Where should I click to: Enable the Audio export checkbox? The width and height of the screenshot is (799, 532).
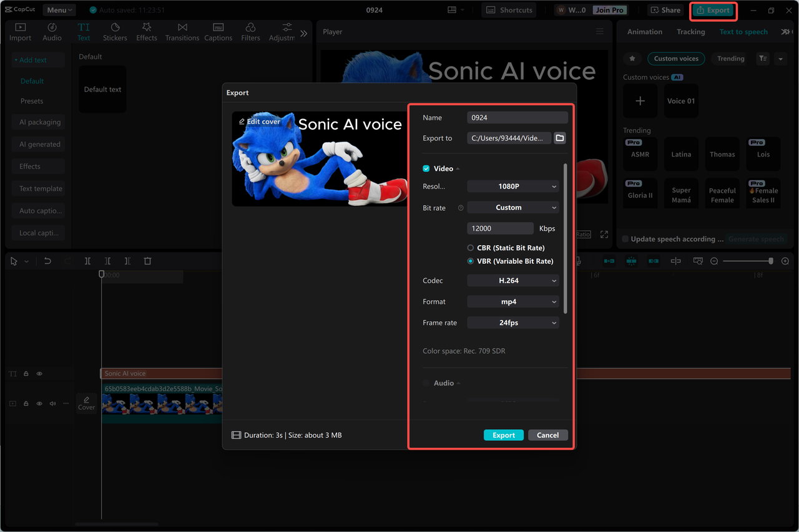[425, 383]
